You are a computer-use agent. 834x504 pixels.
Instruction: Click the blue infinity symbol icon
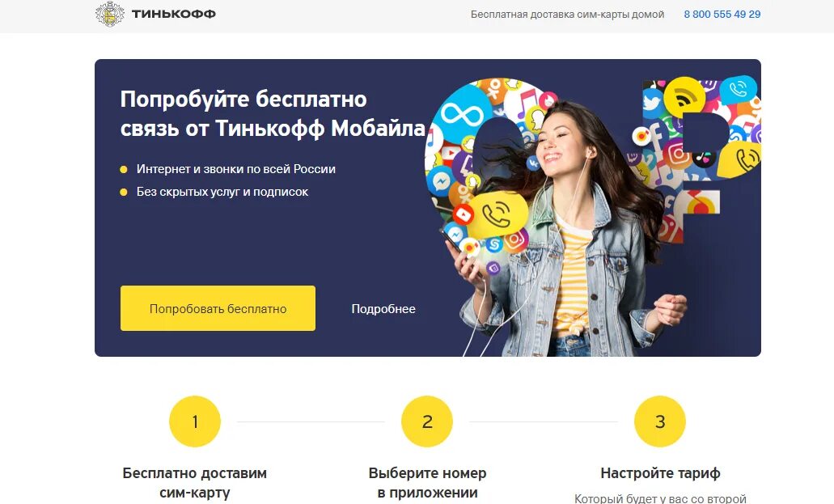[x=462, y=114]
